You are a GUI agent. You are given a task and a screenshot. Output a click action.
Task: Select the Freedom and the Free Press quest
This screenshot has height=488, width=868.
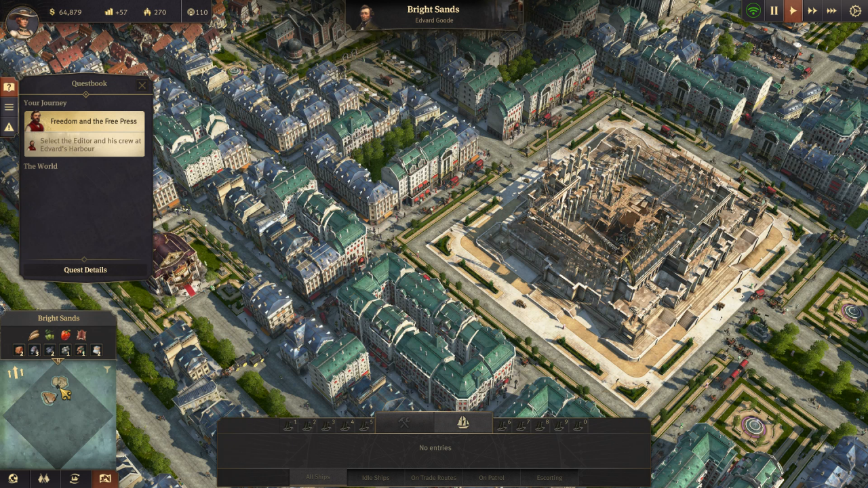[85, 121]
